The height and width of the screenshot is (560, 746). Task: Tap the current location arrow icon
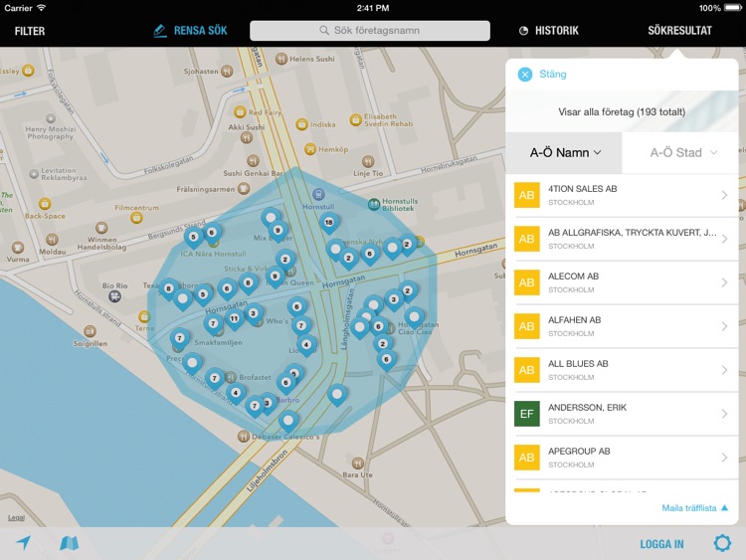(x=23, y=542)
